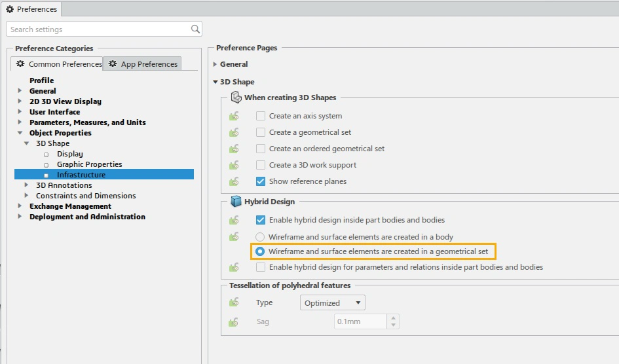
Task: Increase Sag value with up arrow
Action: (x=393, y=318)
